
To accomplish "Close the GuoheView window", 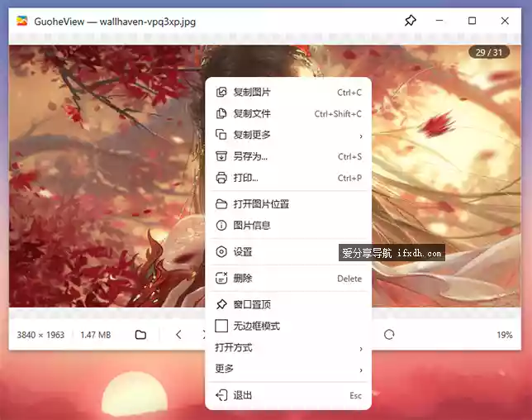I will point(505,21).
